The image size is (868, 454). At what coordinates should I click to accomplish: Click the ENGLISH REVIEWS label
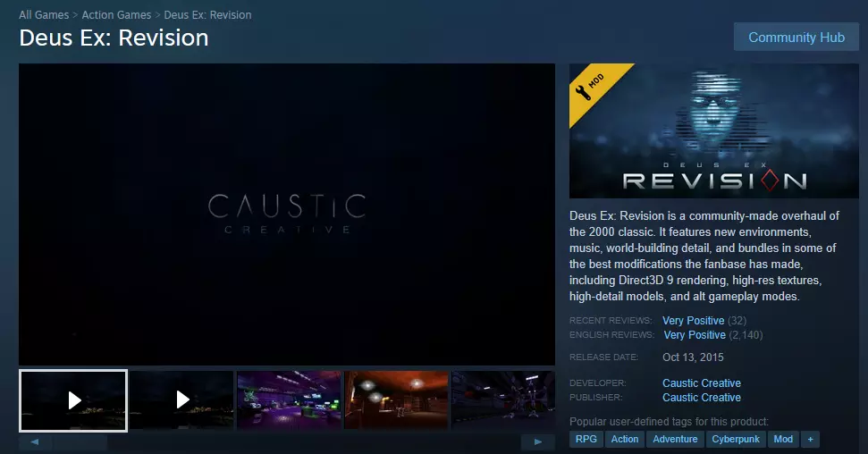611,335
